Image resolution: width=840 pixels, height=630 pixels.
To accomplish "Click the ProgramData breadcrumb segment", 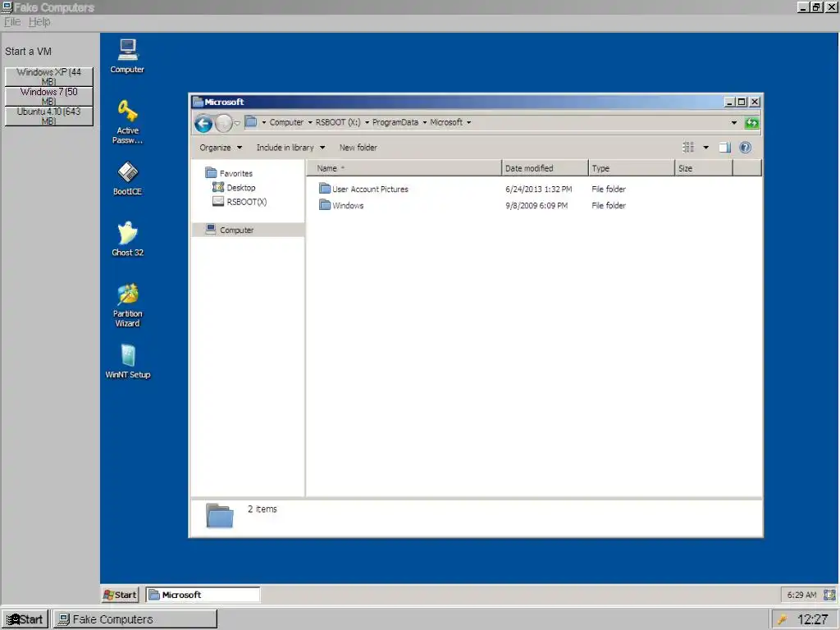I will pyautogui.click(x=395, y=123).
